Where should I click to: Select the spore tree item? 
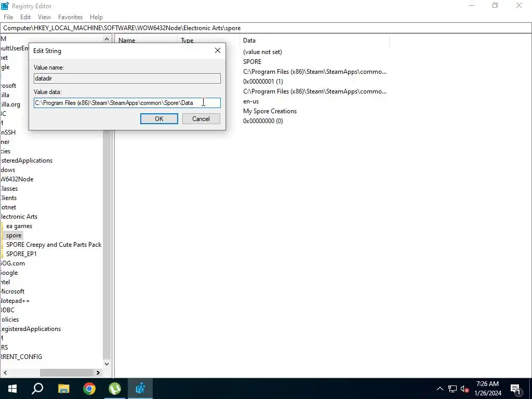click(x=14, y=235)
